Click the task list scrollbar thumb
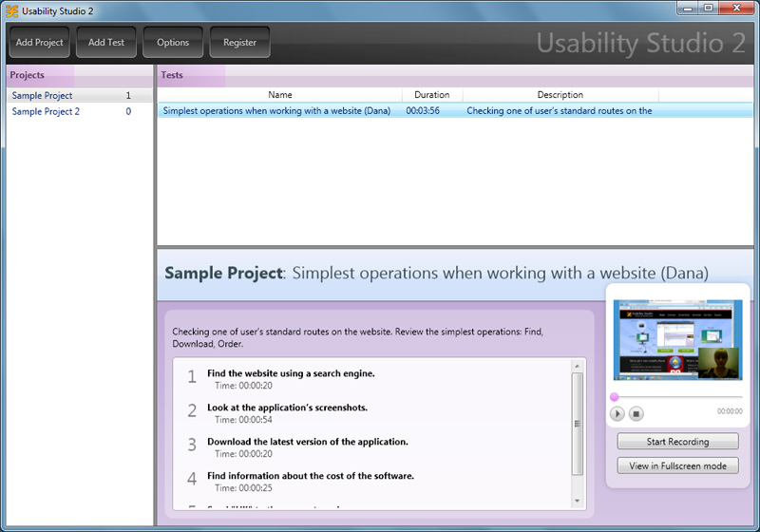 click(577, 424)
